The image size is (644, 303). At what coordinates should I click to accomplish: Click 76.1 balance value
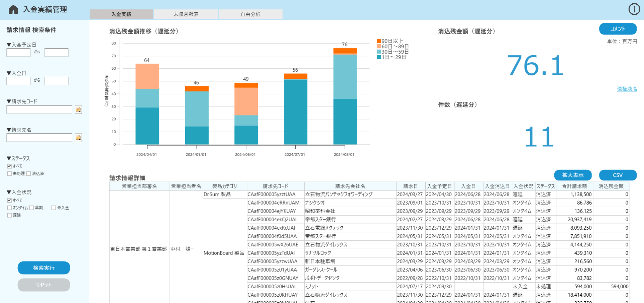pos(535,66)
